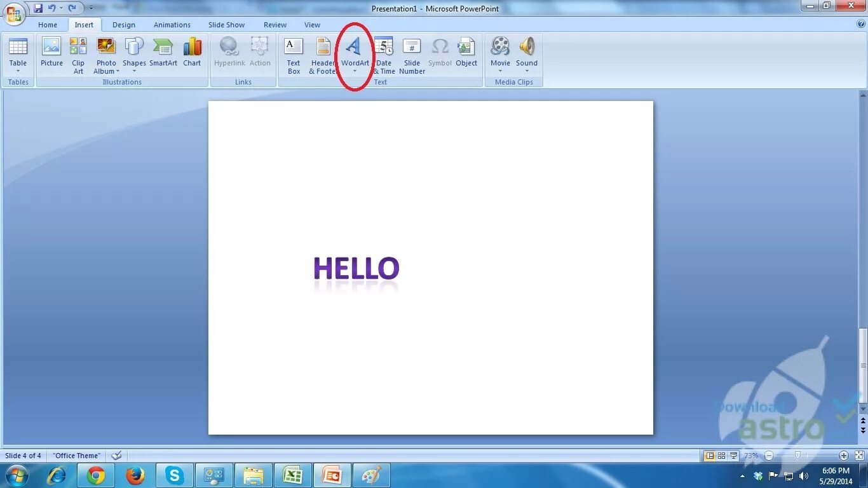The width and height of the screenshot is (868, 488).
Task: Open the Undo history arrow
Action: (61, 8)
